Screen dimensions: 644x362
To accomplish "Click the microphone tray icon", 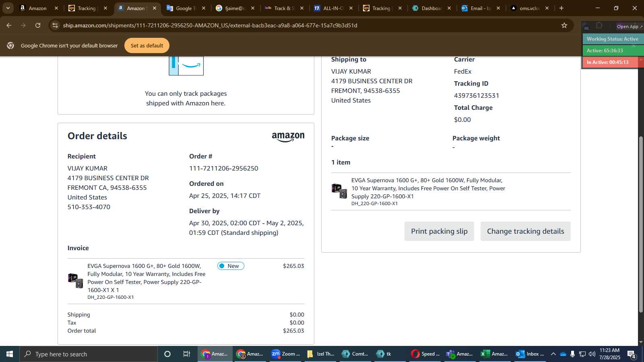I will pos(572,354).
